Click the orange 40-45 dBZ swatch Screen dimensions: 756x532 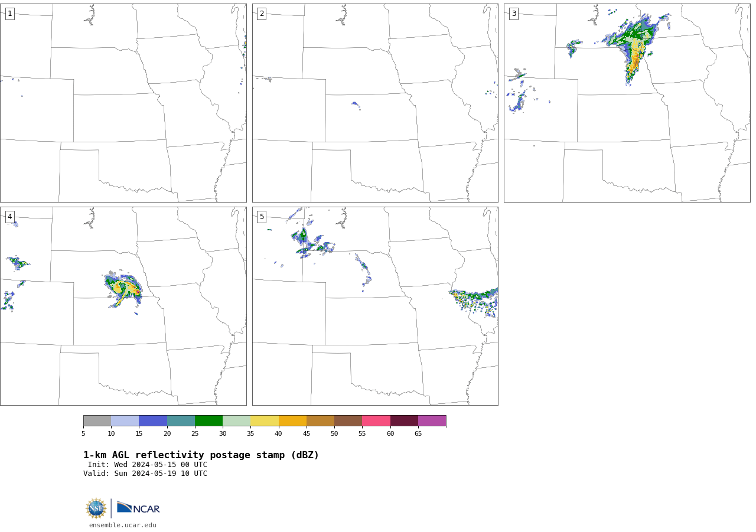coord(292,420)
